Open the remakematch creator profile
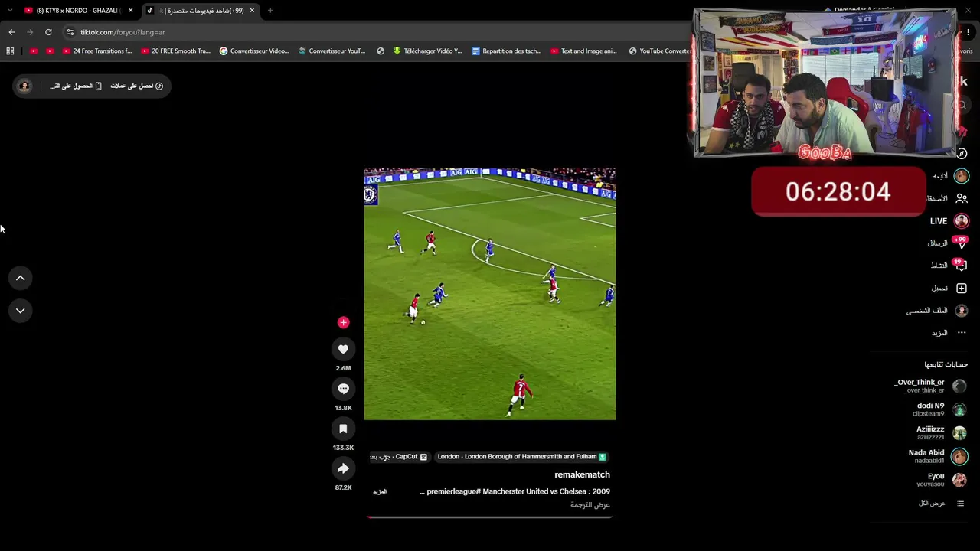This screenshot has width=980, height=551. click(582, 474)
